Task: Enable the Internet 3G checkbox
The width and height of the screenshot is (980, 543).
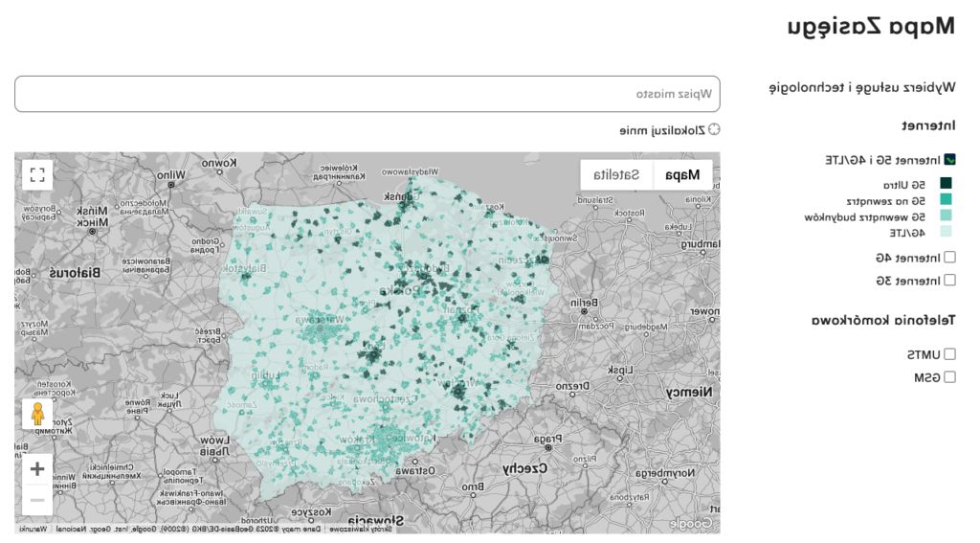Action: point(949,281)
